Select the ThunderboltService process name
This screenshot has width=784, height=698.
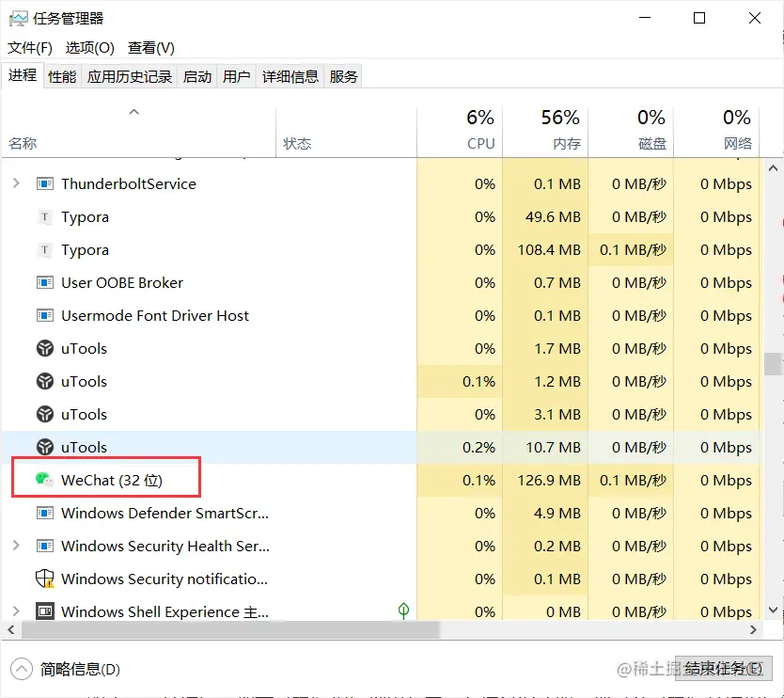click(x=129, y=183)
